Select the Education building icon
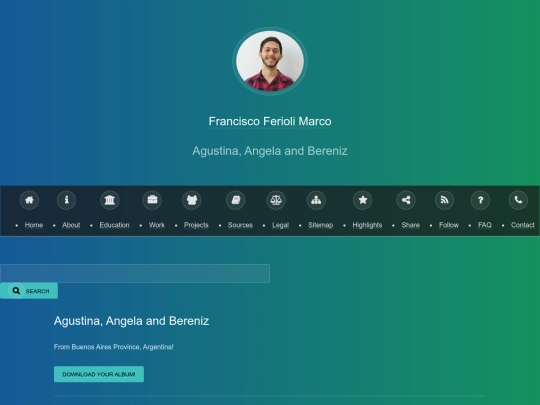This screenshot has height=405, width=540. [x=110, y=200]
